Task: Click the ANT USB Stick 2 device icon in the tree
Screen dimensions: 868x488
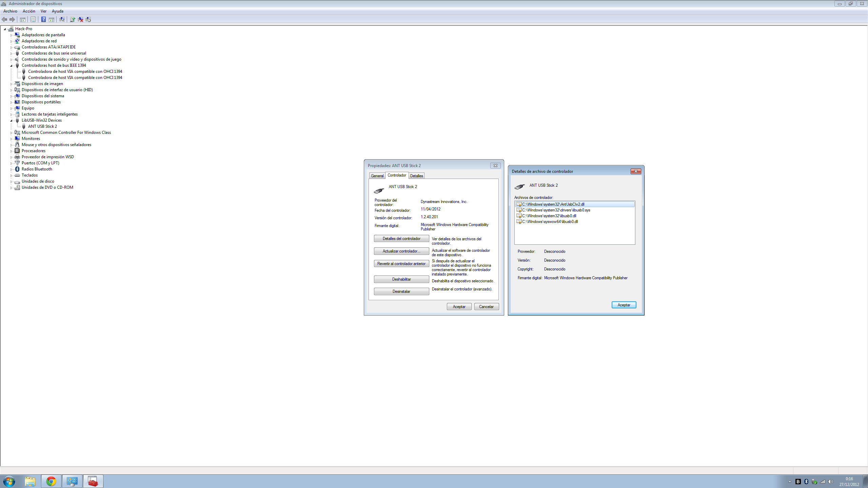Action: pyautogui.click(x=24, y=126)
